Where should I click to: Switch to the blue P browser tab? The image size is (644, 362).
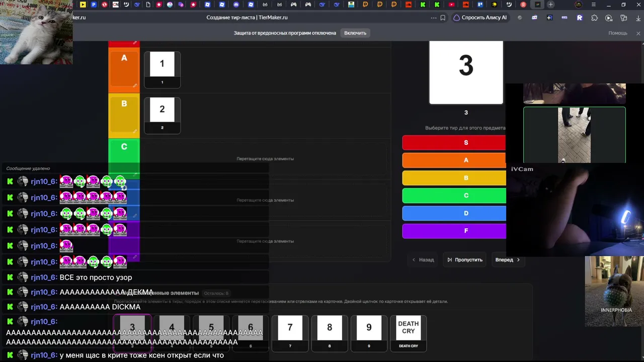[94, 5]
